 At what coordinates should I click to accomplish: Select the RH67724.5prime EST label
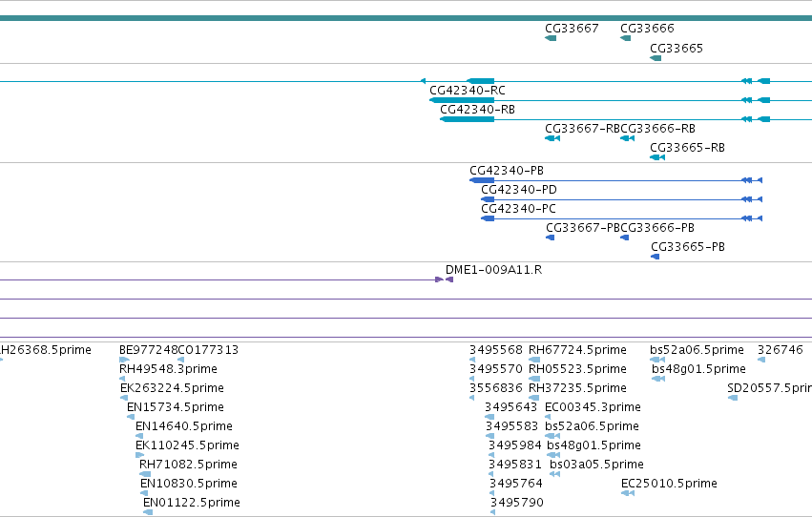[x=577, y=350]
